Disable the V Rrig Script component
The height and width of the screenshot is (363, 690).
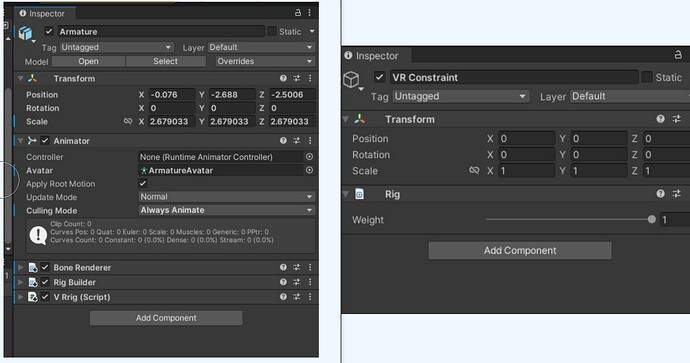45,297
